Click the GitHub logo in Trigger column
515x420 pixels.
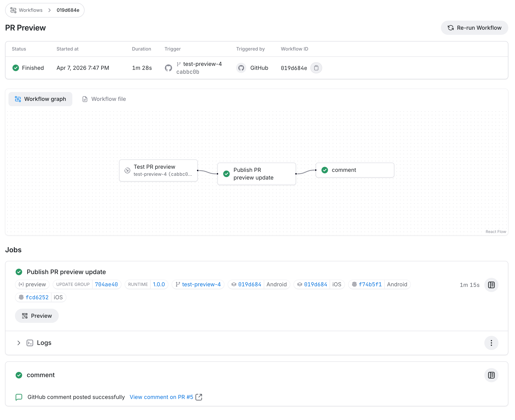coord(168,68)
